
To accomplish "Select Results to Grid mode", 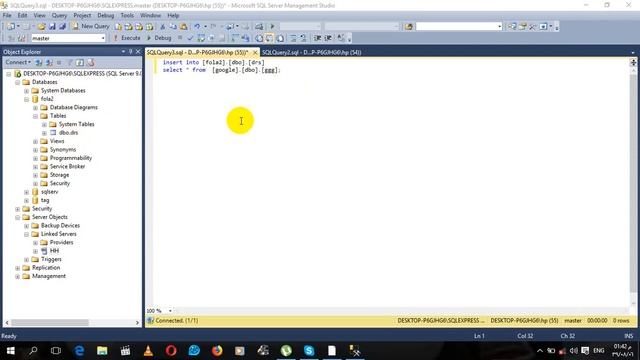I will click(269, 38).
